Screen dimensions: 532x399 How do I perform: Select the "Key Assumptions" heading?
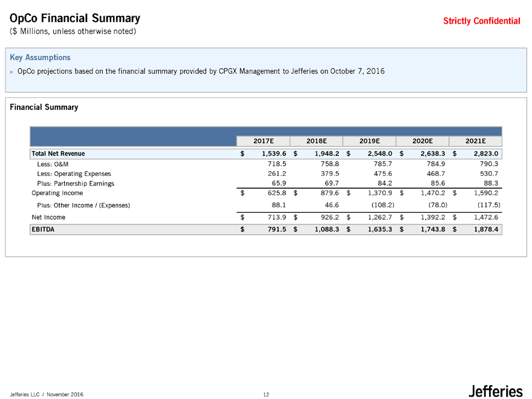(x=41, y=57)
